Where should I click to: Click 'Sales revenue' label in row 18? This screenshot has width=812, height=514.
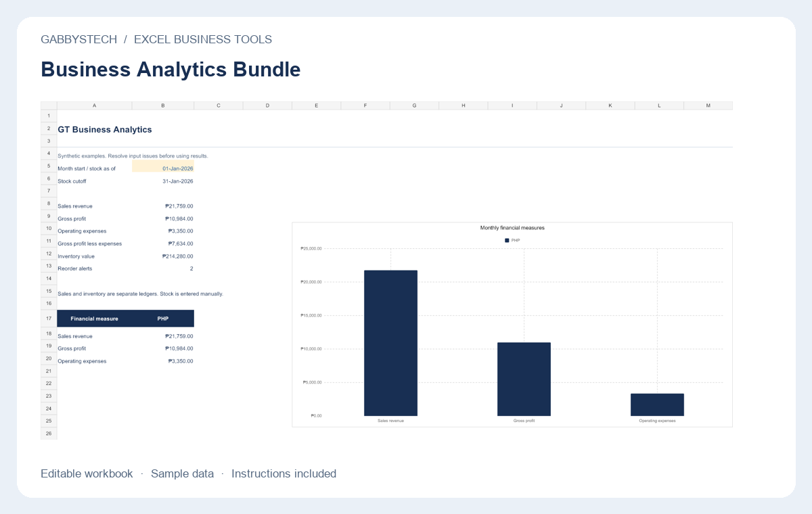point(75,336)
